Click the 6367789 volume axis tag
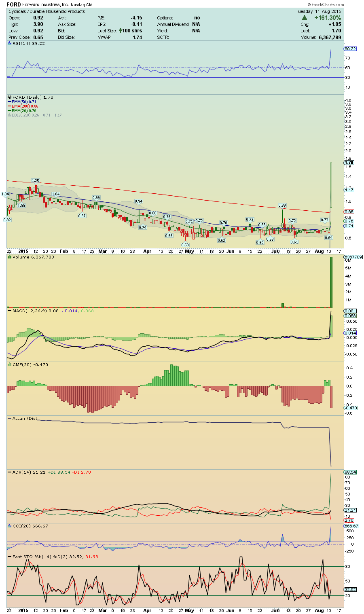 [353, 257]
